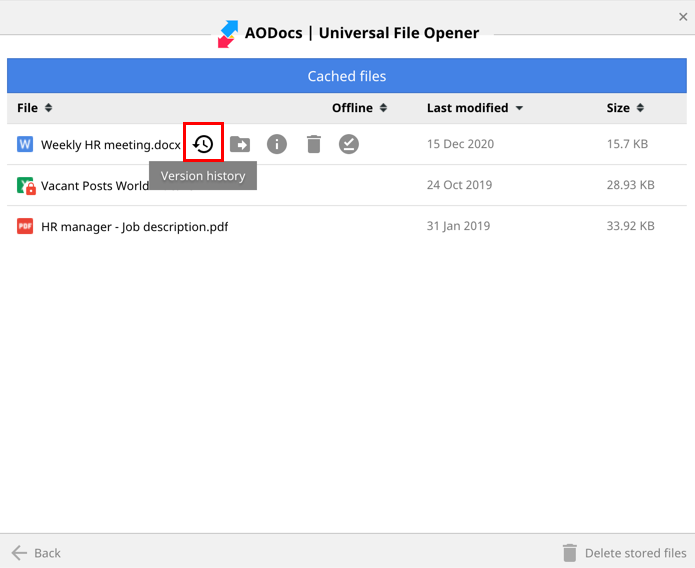
Task: Click the open-in-folder icon for Weekly HR meeting.docx
Action: coord(240,144)
